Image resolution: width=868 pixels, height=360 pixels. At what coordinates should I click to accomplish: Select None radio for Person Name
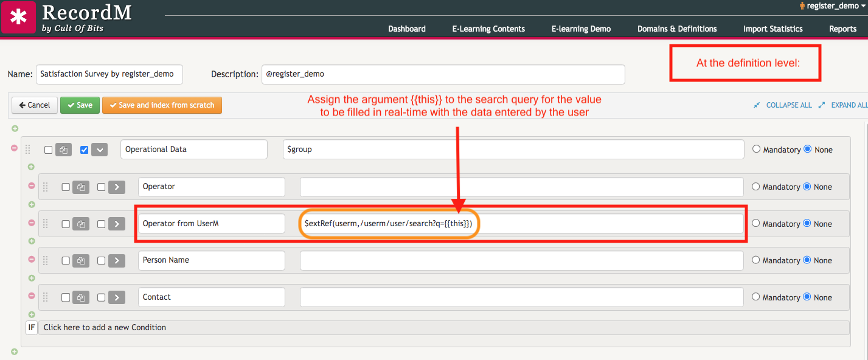(808, 260)
